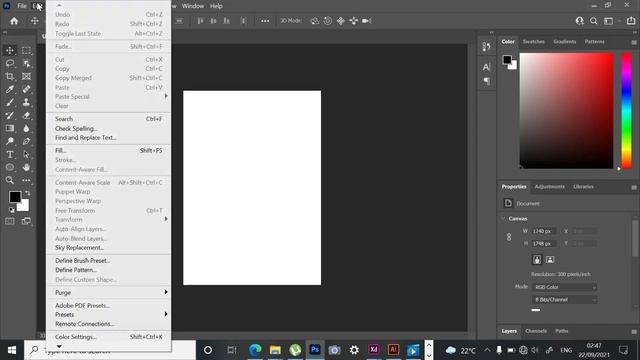Screen dimensions: 640x360
Task: Open the 8 Bits/Channel dropdown
Action: pyautogui.click(x=564, y=300)
